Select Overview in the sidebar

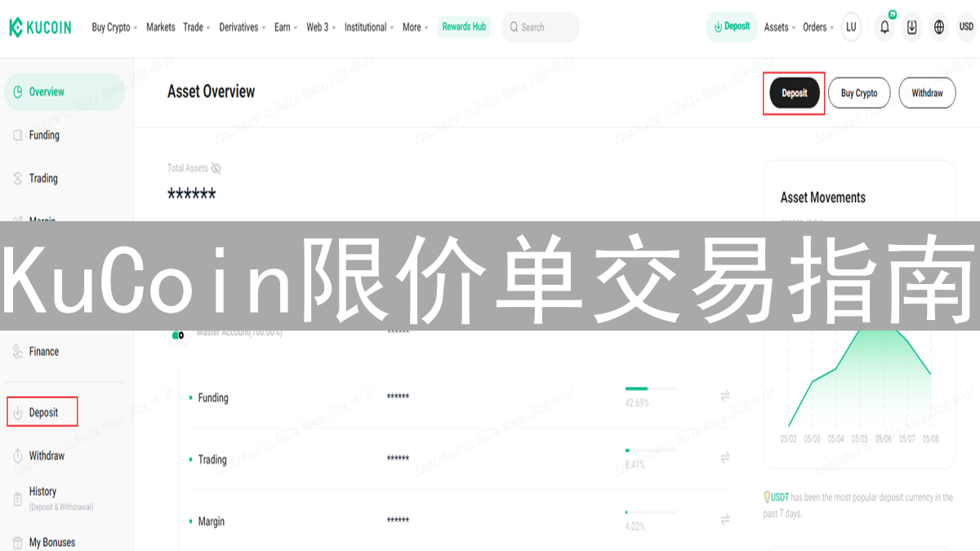point(65,92)
